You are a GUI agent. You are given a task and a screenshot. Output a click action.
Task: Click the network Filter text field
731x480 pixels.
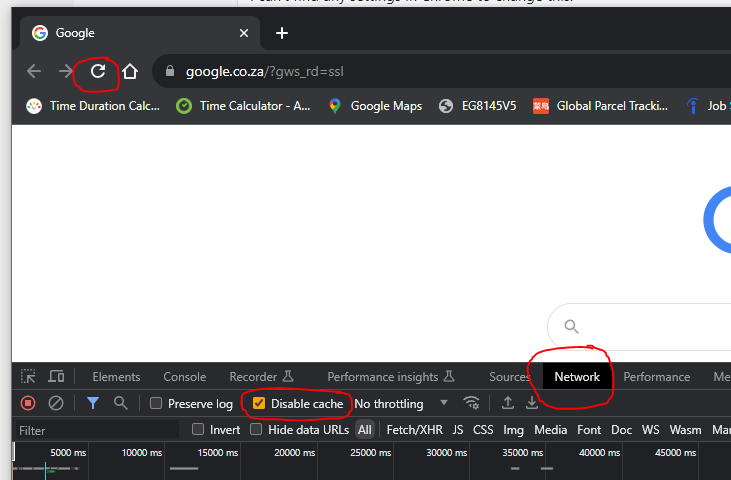[95, 430]
